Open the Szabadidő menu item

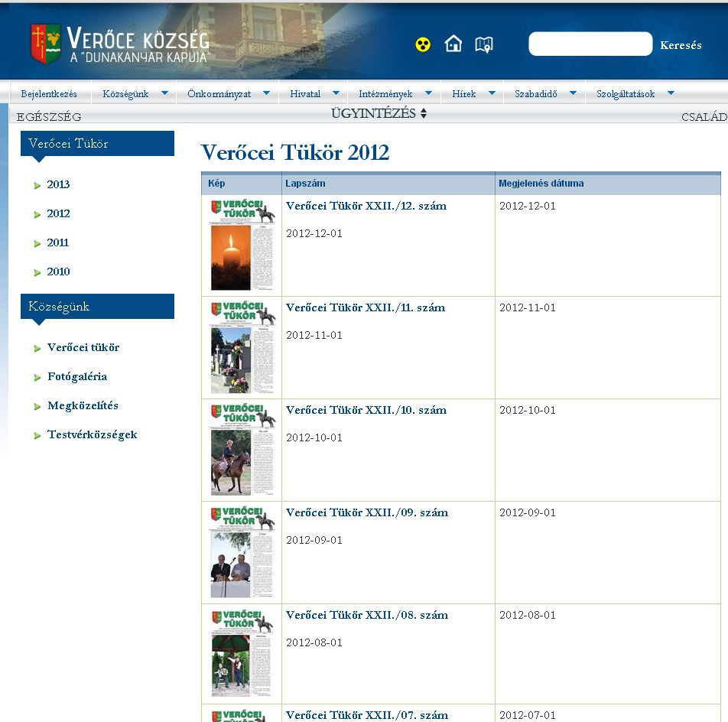536,94
